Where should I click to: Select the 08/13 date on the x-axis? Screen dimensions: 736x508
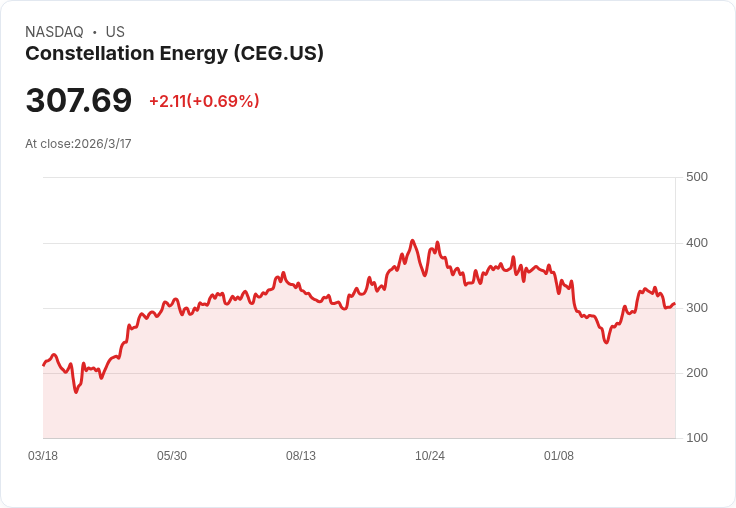click(301, 456)
